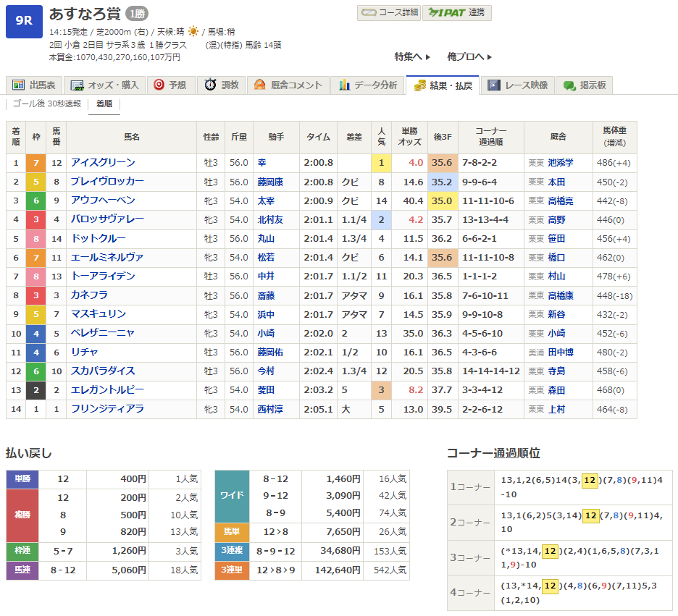Click the 厩舎コメント tab icon
The height and width of the screenshot is (616, 678).
[259, 85]
